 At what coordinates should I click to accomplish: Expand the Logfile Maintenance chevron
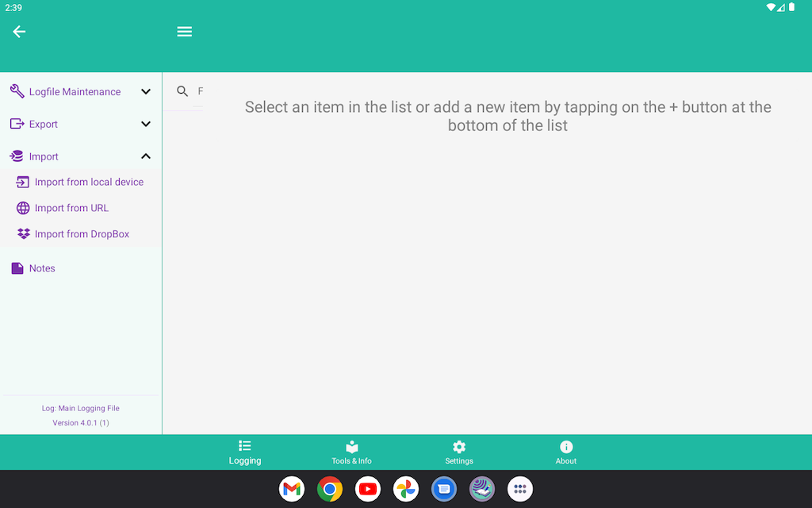coord(146,92)
